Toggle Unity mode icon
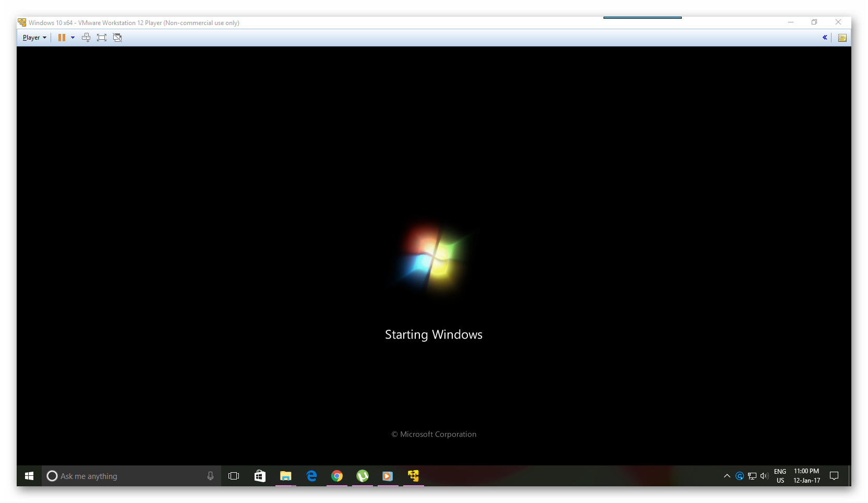 [117, 38]
